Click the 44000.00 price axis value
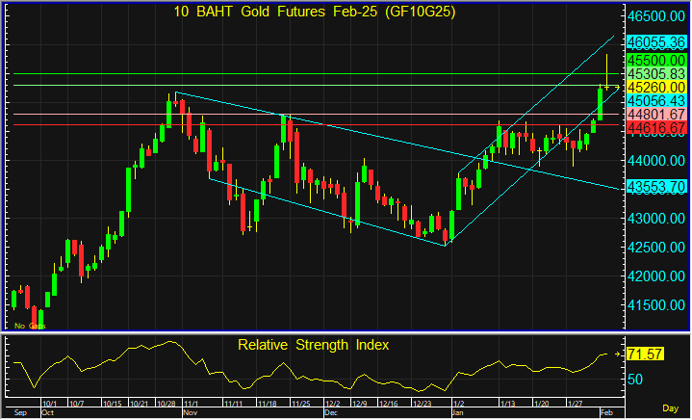The height and width of the screenshot is (420, 692). point(656,161)
